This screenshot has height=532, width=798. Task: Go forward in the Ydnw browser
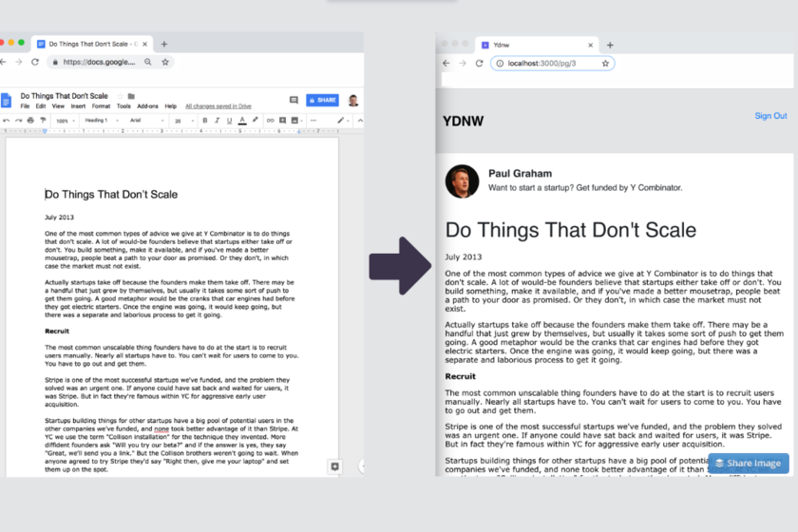pos(463,63)
